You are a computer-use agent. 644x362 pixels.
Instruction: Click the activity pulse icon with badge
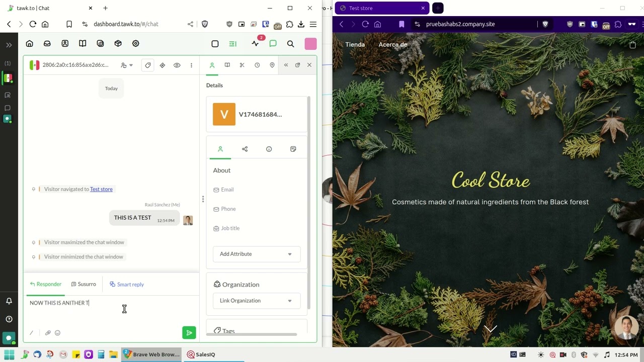point(256,44)
